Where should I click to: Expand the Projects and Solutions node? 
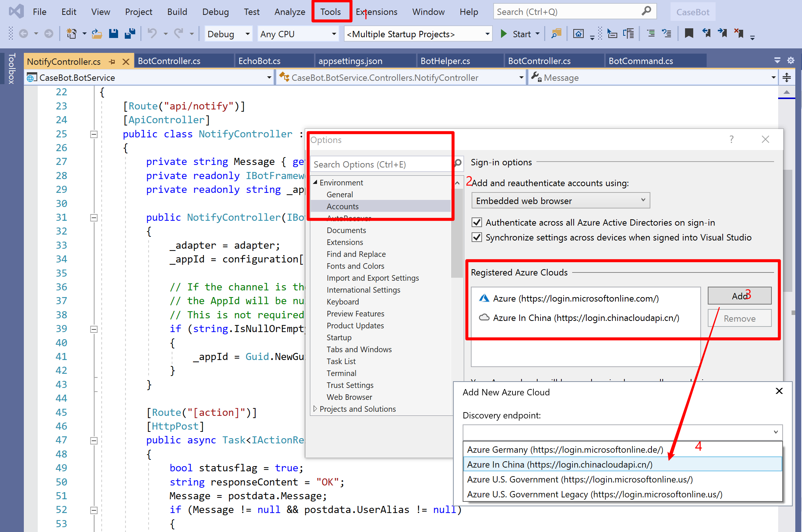click(x=315, y=409)
